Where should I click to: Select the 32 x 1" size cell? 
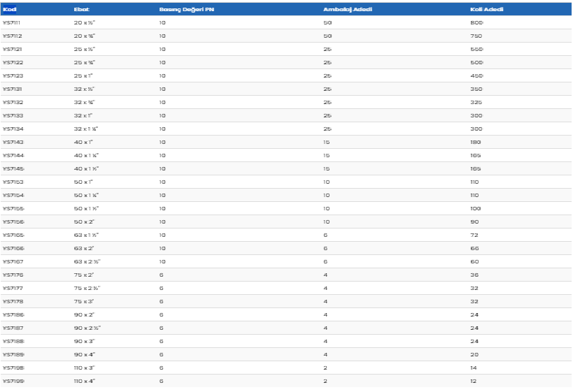83,115
